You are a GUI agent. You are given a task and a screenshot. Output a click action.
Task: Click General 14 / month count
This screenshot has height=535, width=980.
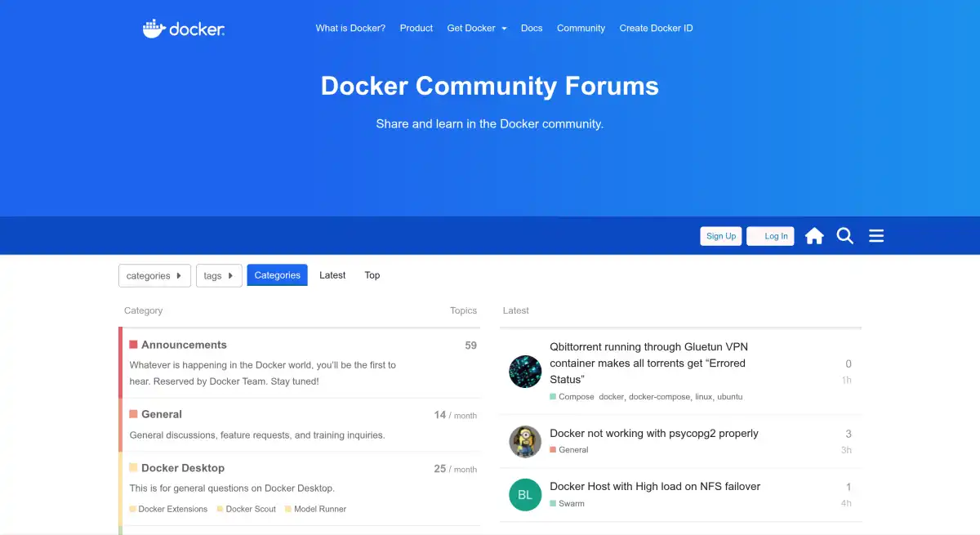coord(456,415)
